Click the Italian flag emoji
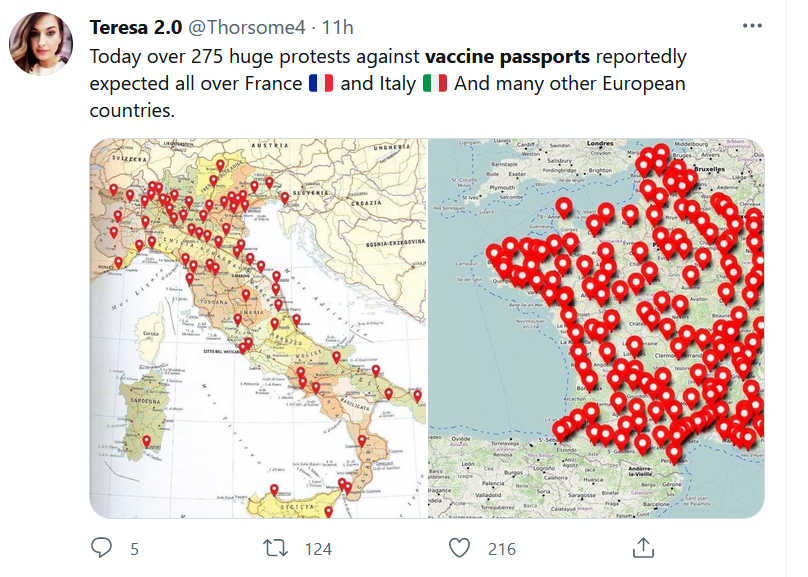The width and height of the screenshot is (808, 577). [x=434, y=84]
